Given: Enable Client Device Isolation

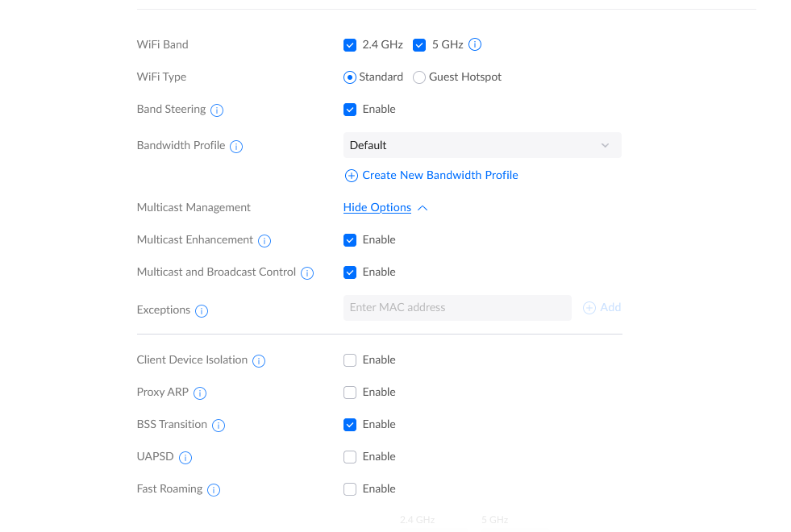Looking at the screenshot, I should 350,360.
